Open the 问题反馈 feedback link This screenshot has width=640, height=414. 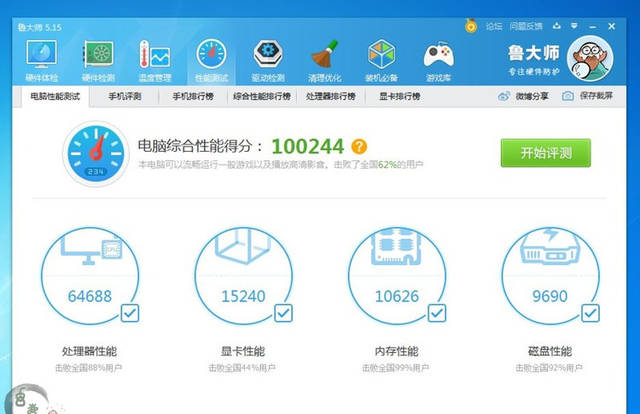(526, 27)
